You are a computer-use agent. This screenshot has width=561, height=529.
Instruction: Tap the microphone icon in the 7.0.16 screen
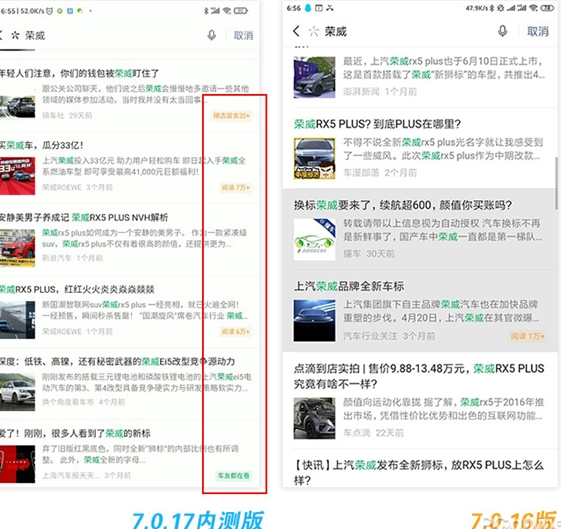502,31
